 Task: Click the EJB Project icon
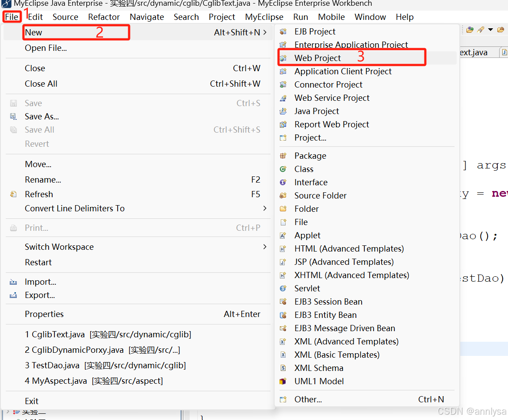tap(283, 31)
